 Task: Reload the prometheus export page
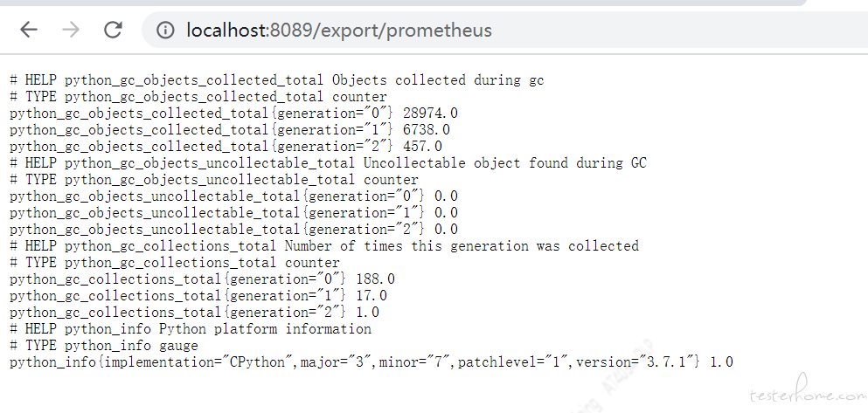(113, 30)
